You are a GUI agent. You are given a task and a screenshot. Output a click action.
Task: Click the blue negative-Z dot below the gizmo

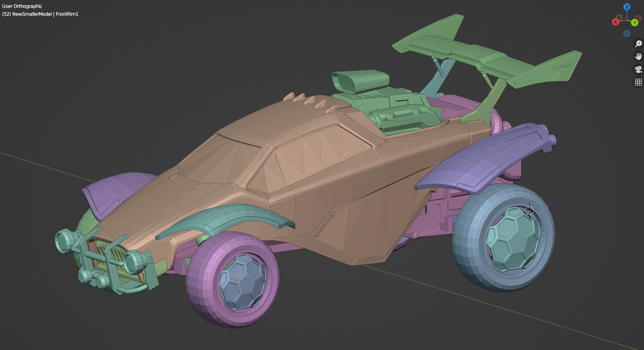627,34
